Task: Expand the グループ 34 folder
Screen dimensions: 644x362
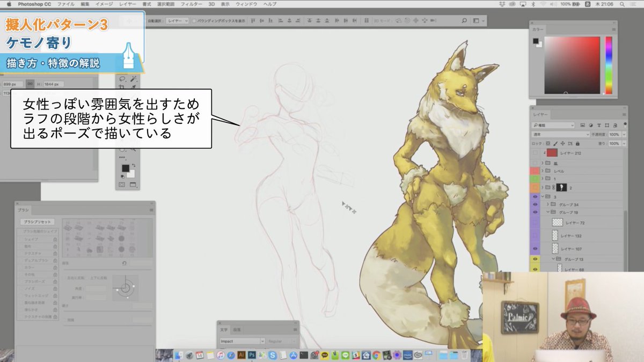Action: pyautogui.click(x=548, y=205)
